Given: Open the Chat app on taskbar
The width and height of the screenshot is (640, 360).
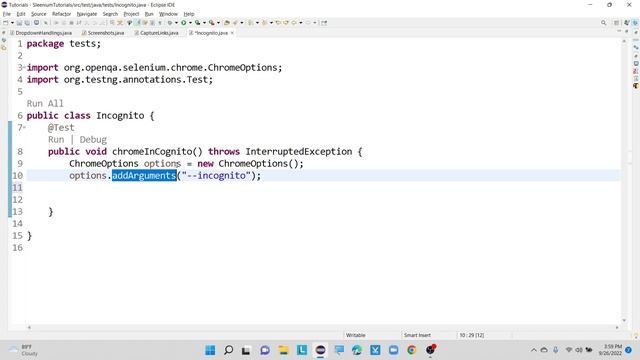Looking at the screenshot, I should pos(265,350).
